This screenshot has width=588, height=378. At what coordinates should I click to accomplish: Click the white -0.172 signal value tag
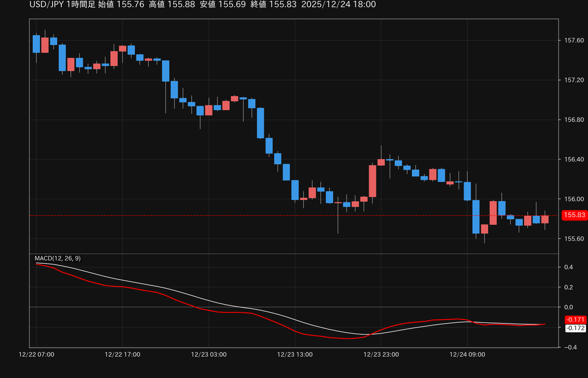(x=575, y=328)
